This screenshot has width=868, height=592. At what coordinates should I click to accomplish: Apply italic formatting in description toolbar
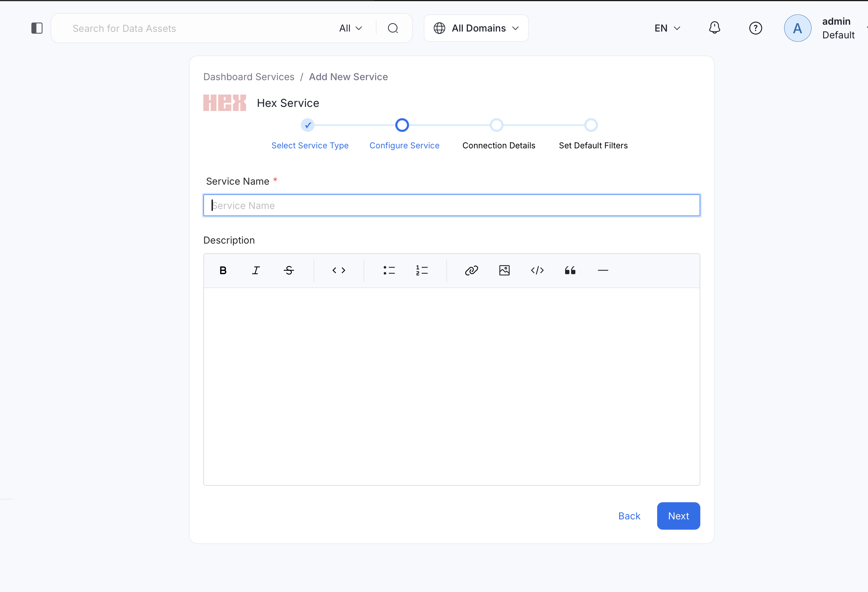(x=256, y=270)
